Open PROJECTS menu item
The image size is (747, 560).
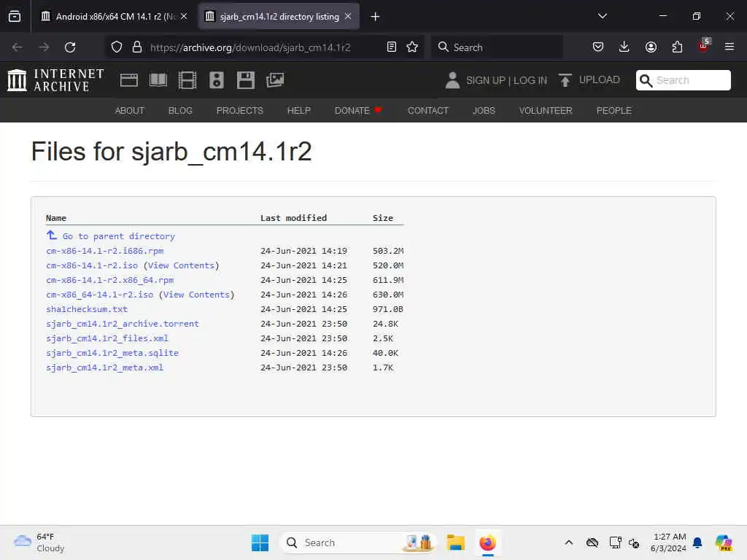point(239,111)
